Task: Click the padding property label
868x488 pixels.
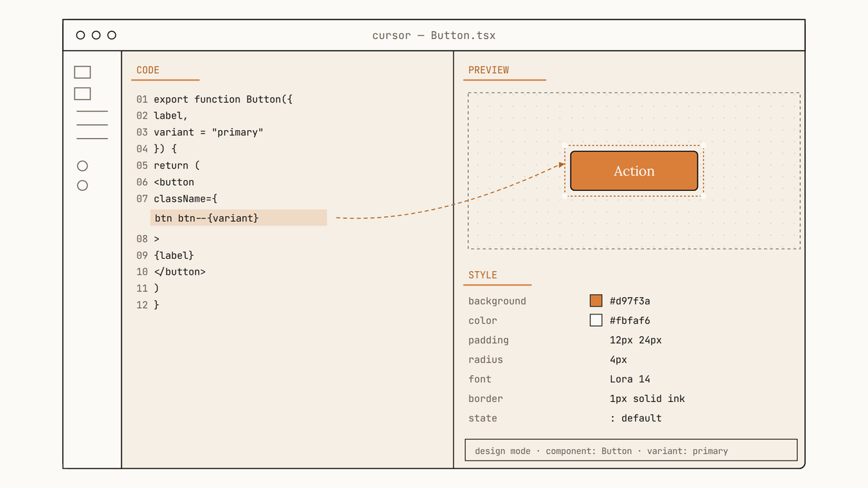Action: pos(488,340)
